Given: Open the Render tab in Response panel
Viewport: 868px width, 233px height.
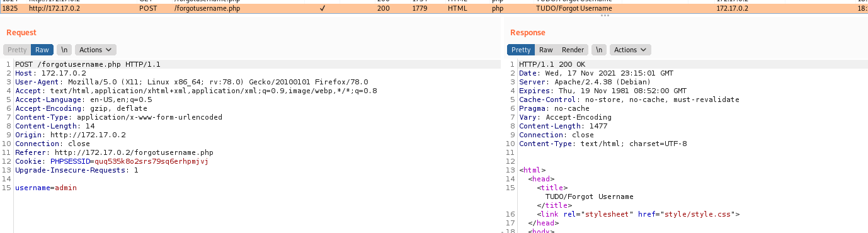Looking at the screenshot, I should point(573,50).
